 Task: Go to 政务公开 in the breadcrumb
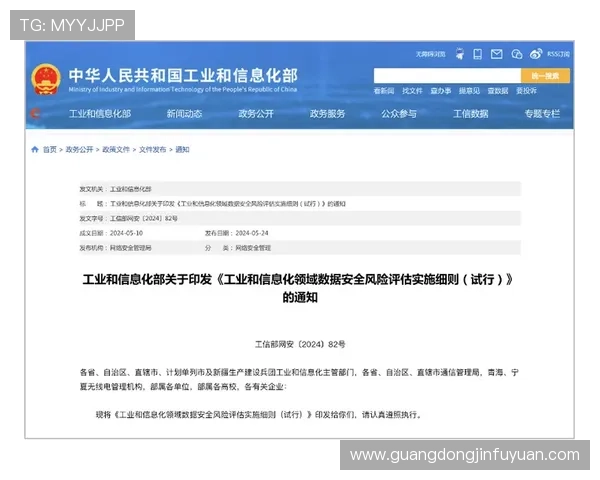pyautogui.click(x=79, y=150)
